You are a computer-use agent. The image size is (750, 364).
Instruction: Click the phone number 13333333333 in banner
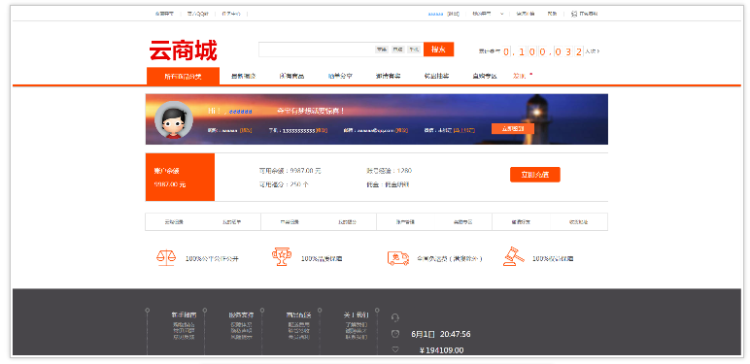point(298,130)
